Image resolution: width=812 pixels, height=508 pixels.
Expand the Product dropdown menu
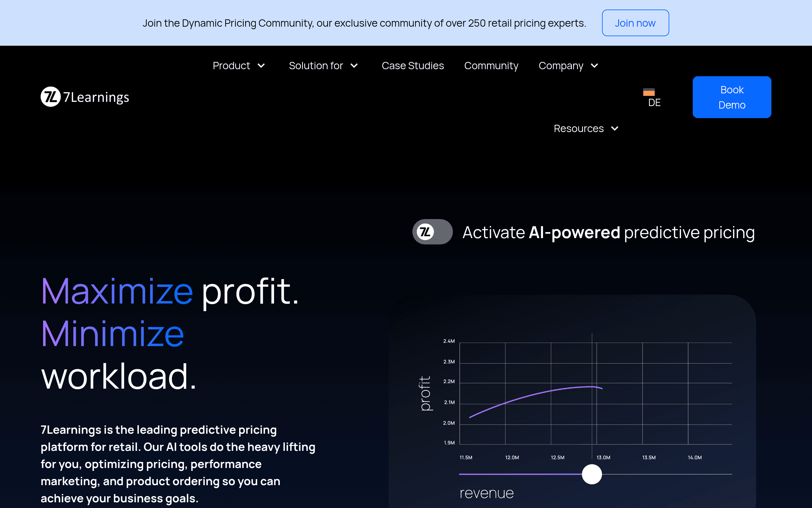click(x=239, y=65)
